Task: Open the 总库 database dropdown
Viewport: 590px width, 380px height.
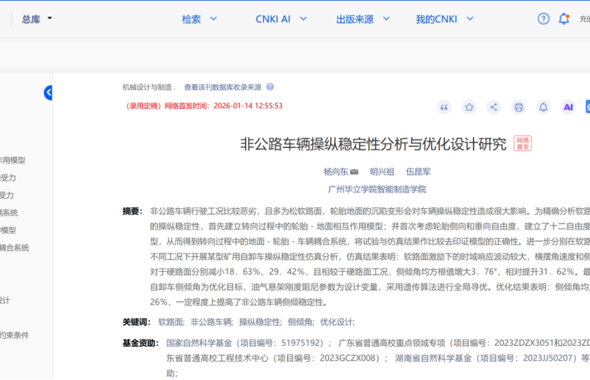Action: [36, 19]
